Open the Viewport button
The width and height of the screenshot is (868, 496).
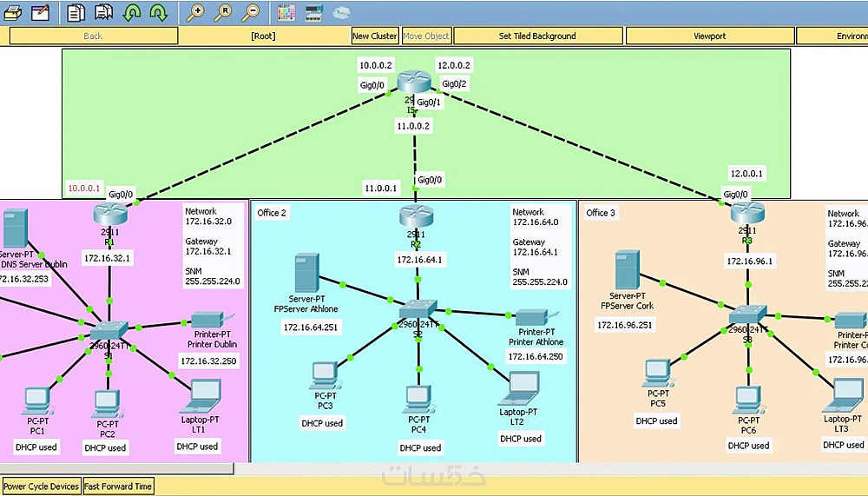[710, 36]
